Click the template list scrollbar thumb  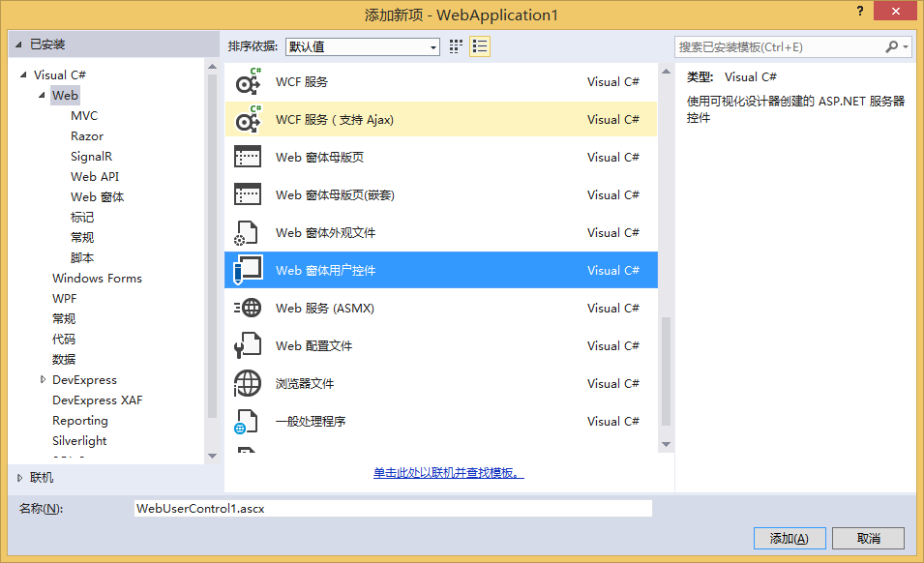666,371
